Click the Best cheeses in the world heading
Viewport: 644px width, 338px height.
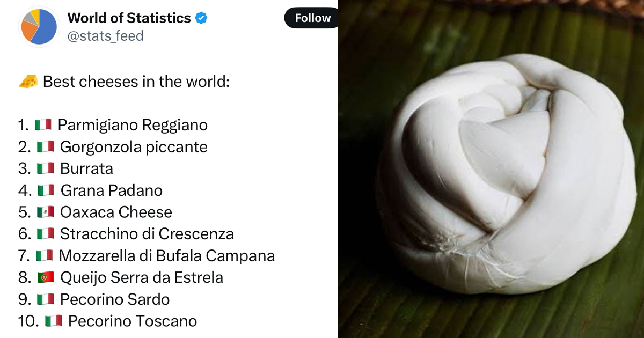136,82
